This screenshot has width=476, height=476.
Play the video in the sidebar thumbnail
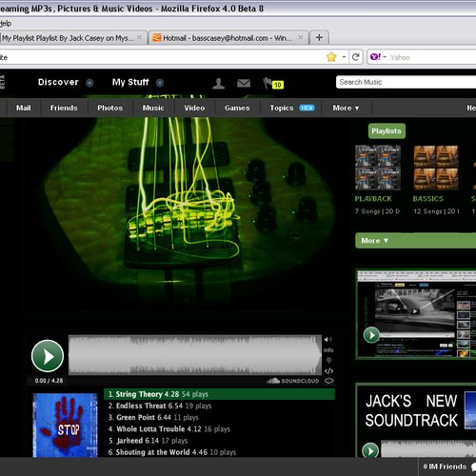(x=371, y=334)
